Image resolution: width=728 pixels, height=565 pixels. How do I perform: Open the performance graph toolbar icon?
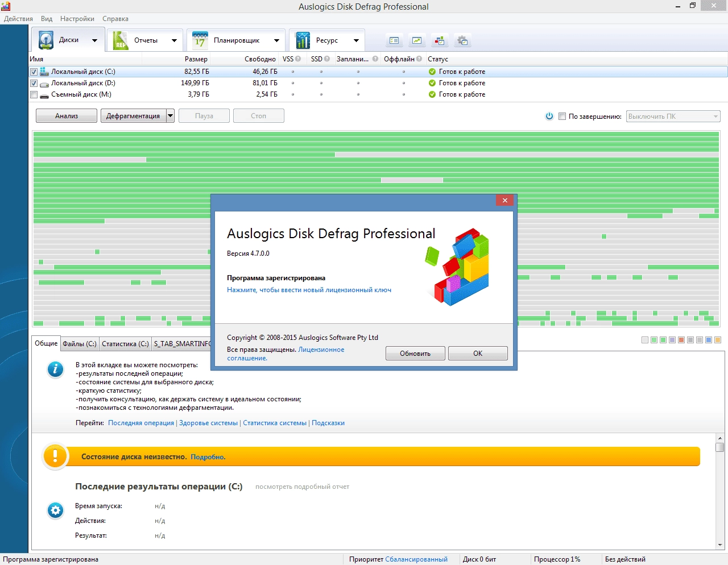pos(417,40)
